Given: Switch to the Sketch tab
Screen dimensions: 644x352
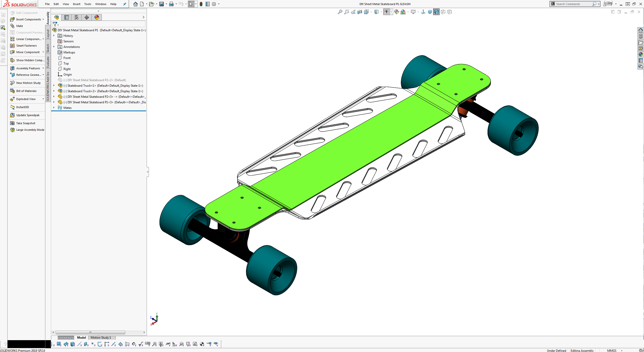Looking at the screenshot, I should 48,48.
